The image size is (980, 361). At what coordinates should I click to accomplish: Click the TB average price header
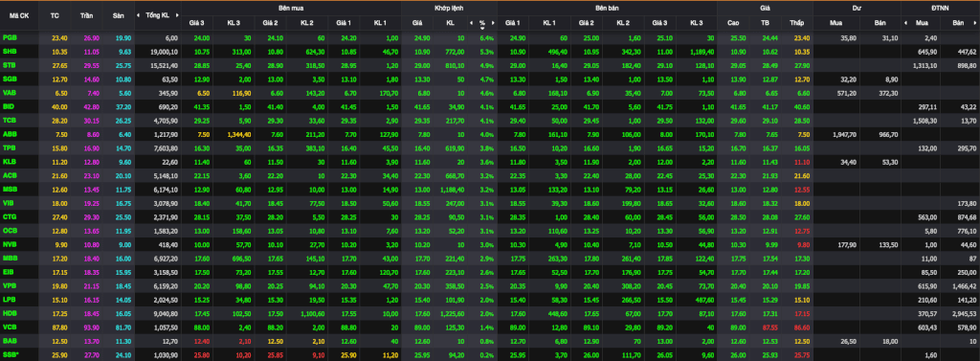(x=765, y=23)
